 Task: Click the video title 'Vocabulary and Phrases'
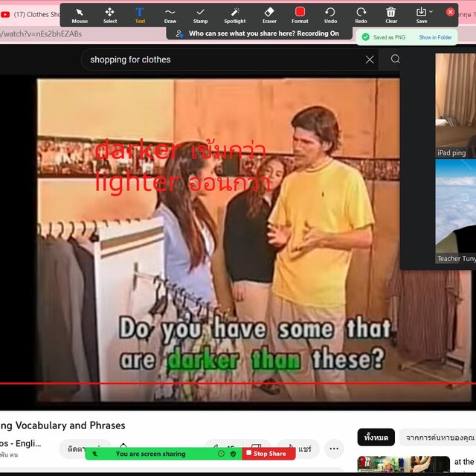[70, 425]
